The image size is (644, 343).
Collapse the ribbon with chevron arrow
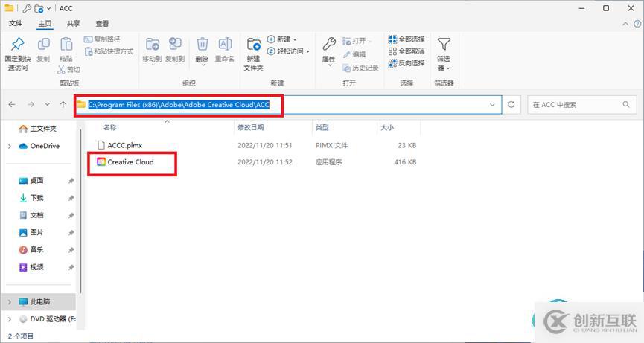625,24
